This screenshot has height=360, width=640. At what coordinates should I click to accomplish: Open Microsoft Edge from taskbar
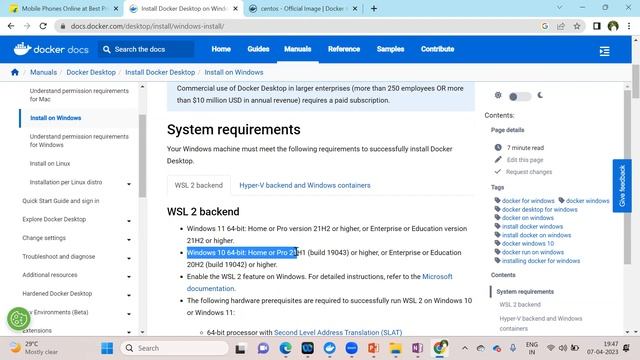click(285, 348)
